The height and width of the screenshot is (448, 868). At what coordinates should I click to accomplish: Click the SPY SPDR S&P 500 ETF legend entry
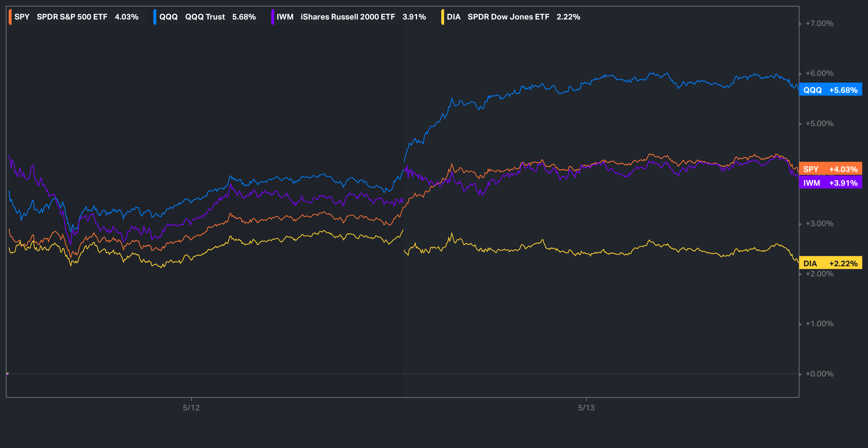76,17
